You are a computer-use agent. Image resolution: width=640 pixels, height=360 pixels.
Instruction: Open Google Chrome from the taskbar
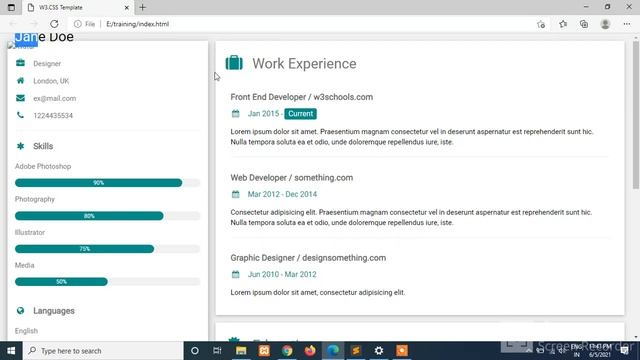pyautogui.click(x=287, y=351)
